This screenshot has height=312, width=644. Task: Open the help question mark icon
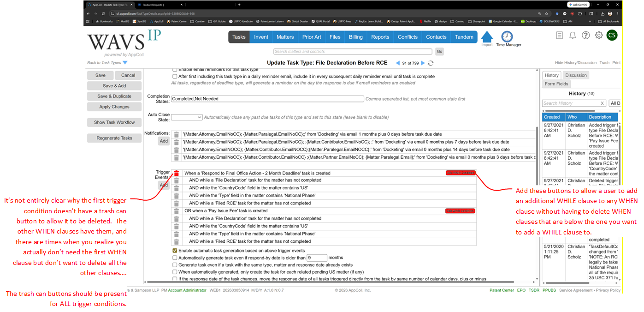point(585,36)
